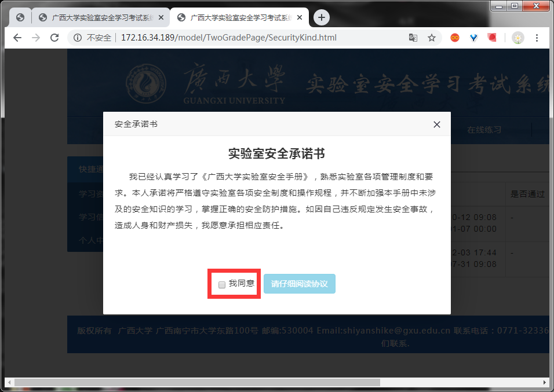The width and height of the screenshot is (554, 392).
Task: Check the 我同意 agreement checkbox
Action: [222, 285]
